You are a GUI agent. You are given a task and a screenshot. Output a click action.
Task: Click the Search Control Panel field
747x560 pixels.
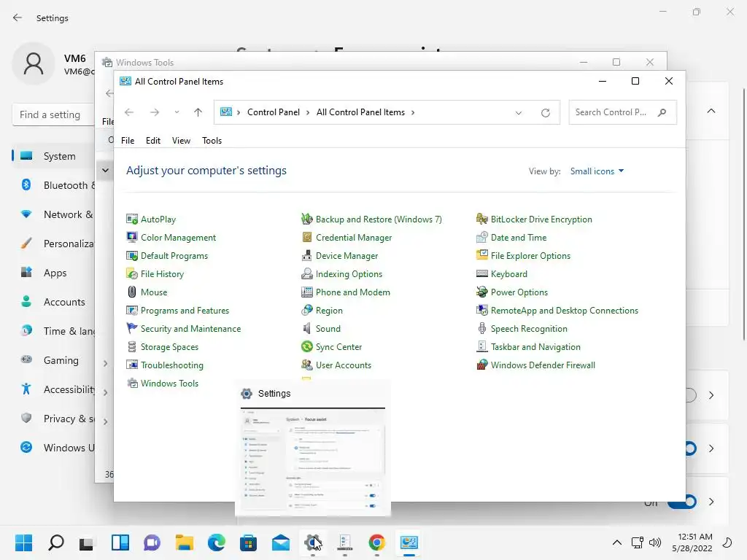click(623, 112)
